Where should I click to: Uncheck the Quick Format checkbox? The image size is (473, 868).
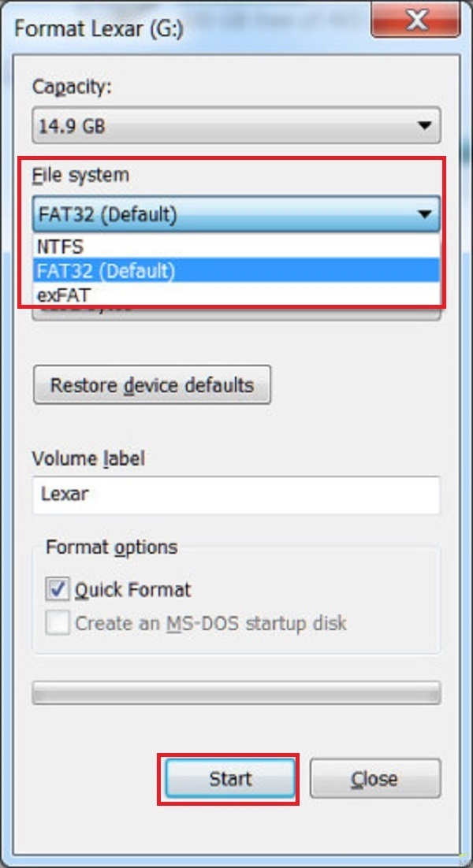tap(57, 588)
